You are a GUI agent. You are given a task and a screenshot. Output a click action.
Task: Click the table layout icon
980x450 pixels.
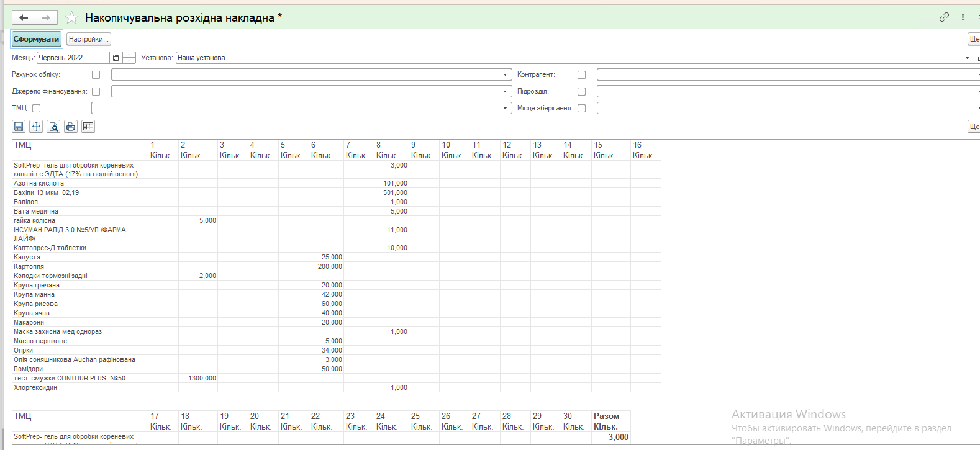point(88,127)
